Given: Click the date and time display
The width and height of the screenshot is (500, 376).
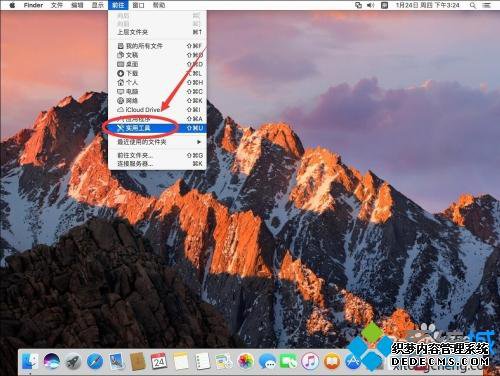Looking at the screenshot, I should point(428,5).
